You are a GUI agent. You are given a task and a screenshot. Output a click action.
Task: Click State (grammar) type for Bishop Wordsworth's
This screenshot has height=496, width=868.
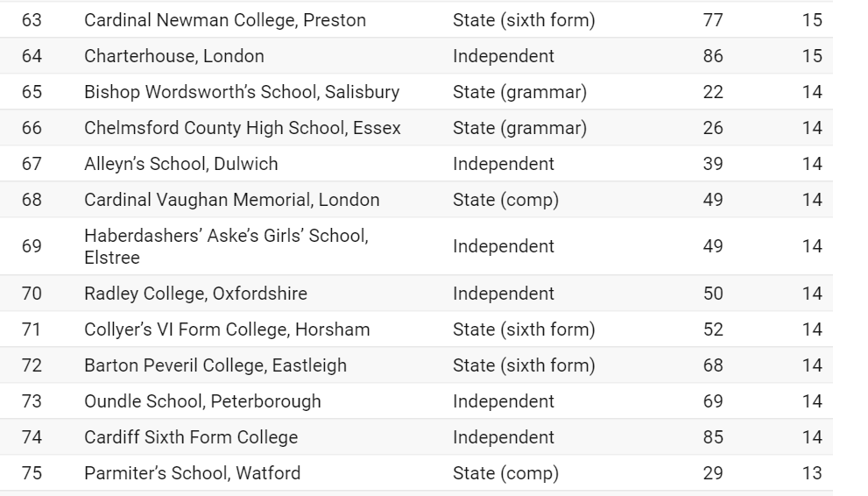[x=519, y=92]
